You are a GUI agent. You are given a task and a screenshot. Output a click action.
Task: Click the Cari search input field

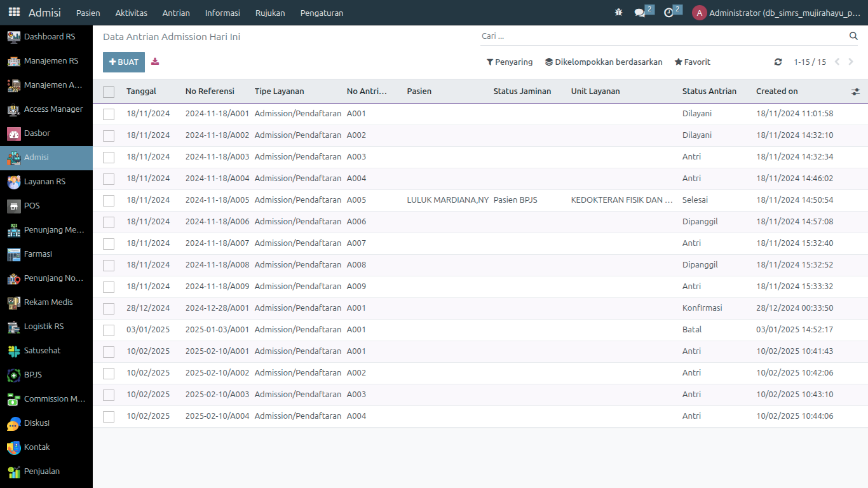(x=661, y=36)
